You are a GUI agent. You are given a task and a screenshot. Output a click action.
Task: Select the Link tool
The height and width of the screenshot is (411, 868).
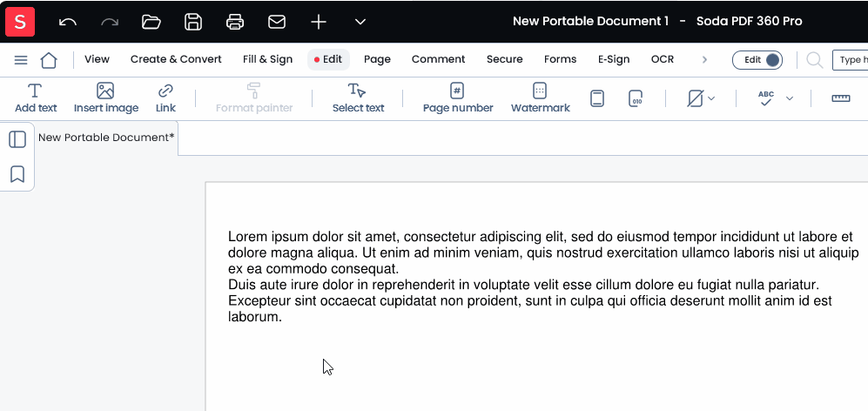[x=165, y=98]
